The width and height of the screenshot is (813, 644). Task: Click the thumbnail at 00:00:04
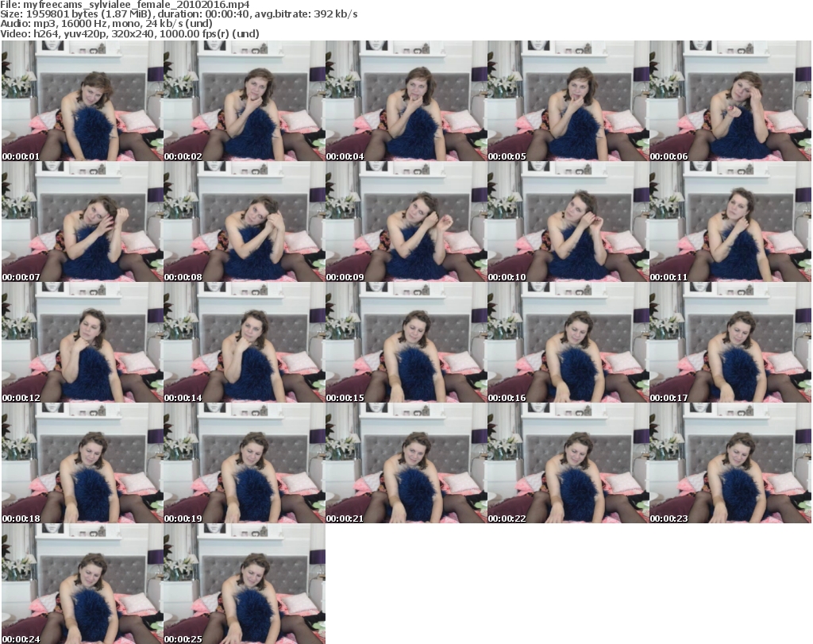tap(406, 101)
